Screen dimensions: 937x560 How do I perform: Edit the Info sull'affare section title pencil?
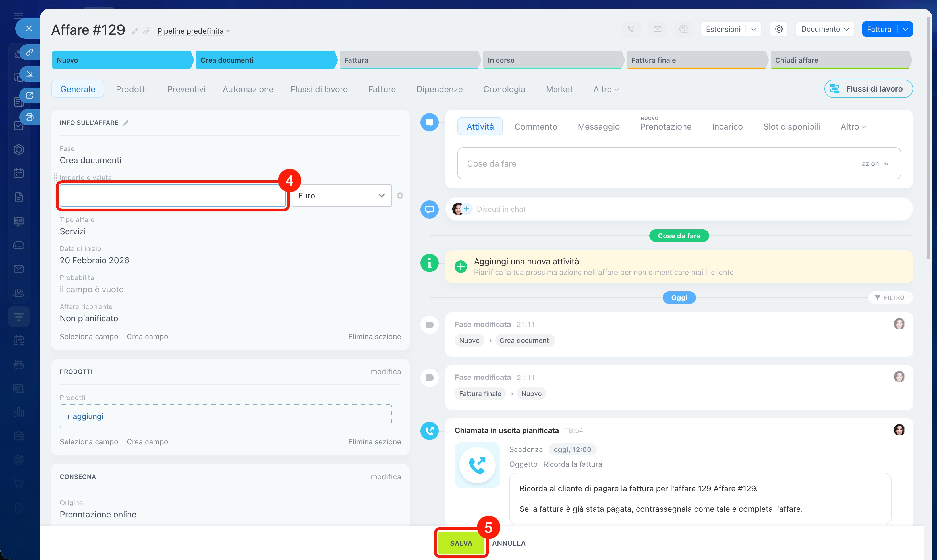[126, 123]
